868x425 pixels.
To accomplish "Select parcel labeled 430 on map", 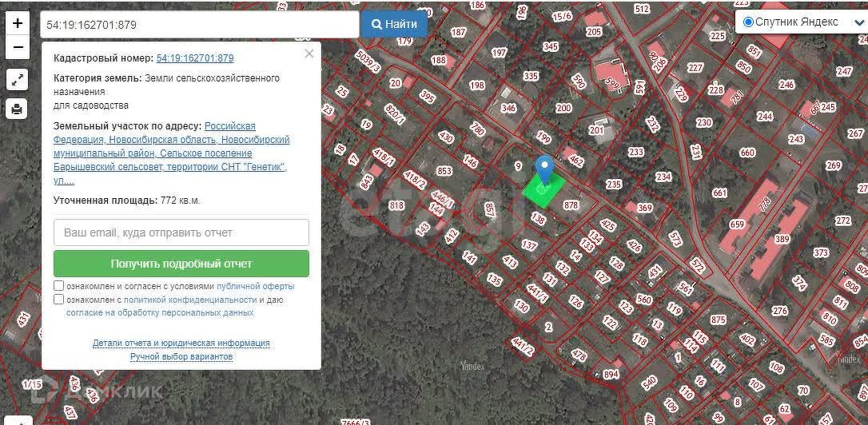I will [x=446, y=137].
